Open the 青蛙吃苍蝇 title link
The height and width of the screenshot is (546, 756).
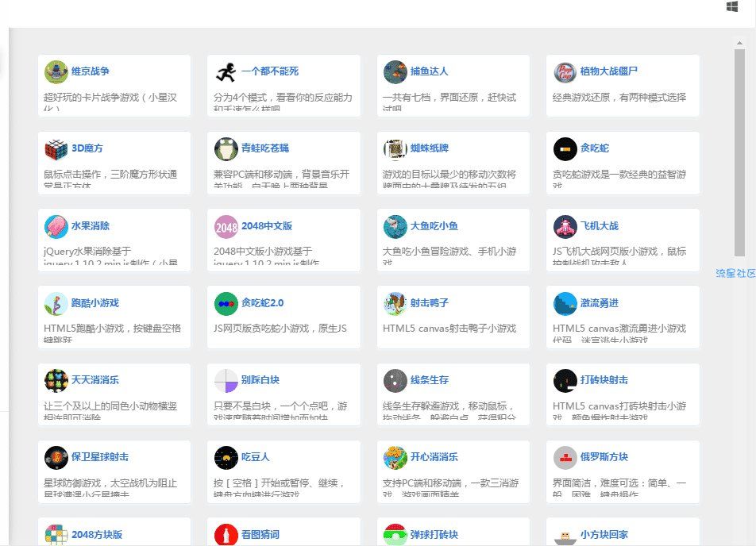tap(265, 148)
